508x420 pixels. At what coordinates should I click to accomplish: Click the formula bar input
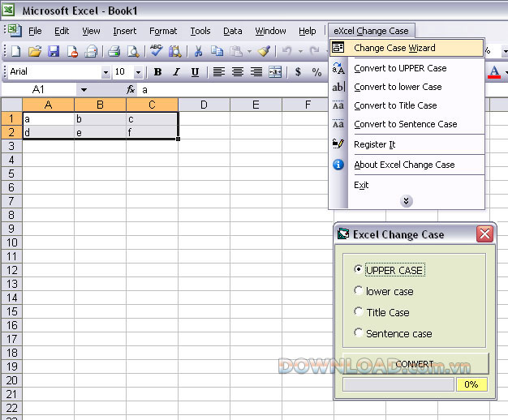click(x=233, y=90)
